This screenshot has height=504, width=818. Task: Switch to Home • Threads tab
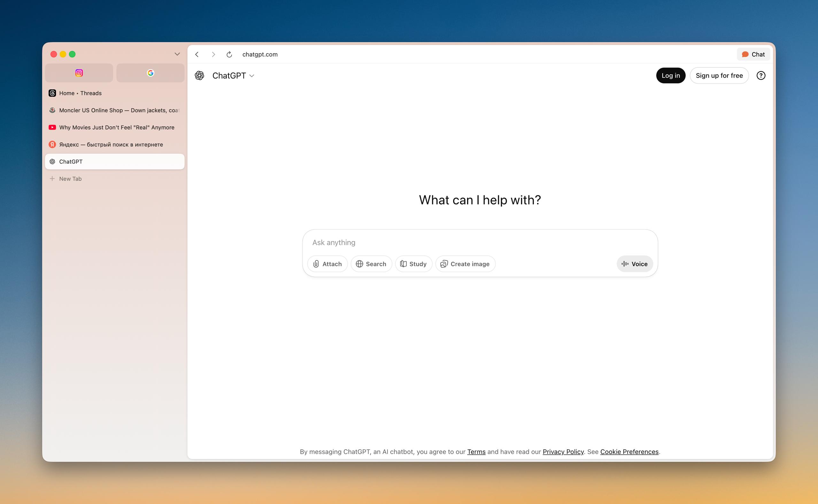click(x=115, y=93)
